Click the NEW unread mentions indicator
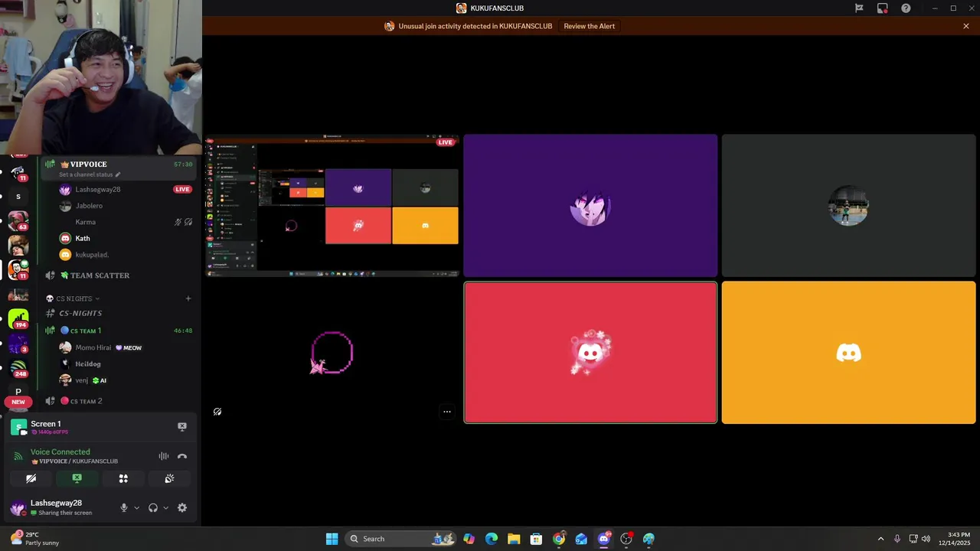Screen dimensions: 980x551 tap(18, 402)
